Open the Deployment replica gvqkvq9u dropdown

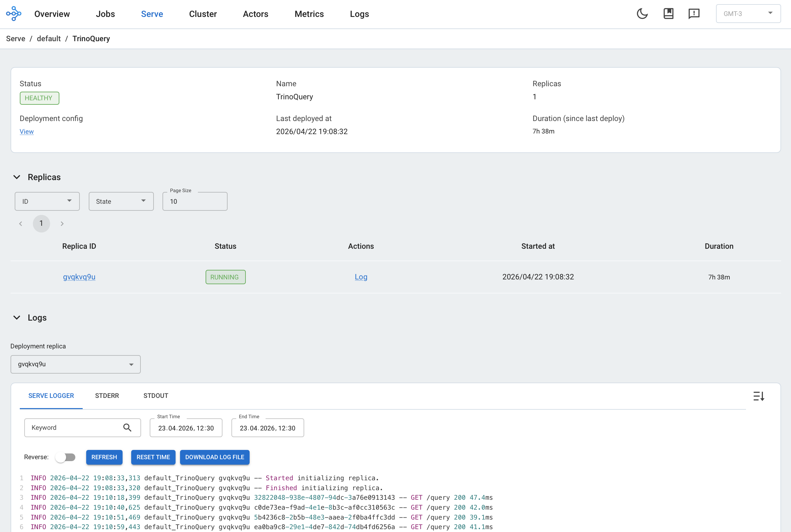click(x=75, y=364)
